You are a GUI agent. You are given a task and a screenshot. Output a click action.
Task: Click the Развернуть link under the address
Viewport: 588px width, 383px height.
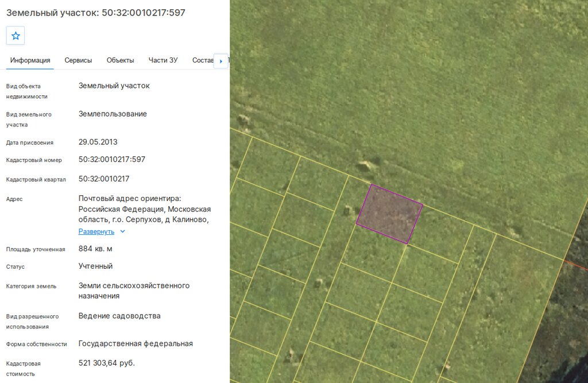[x=96, y=231]
